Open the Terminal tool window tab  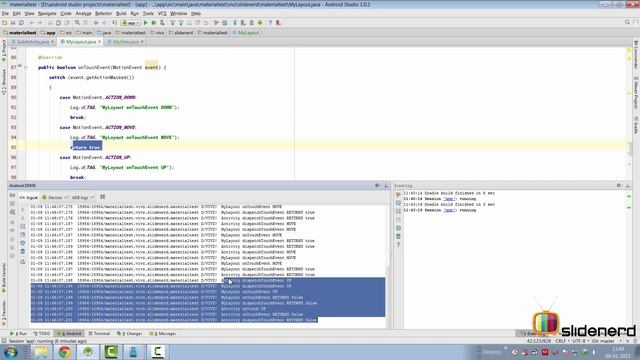click(x=99, y=334)
